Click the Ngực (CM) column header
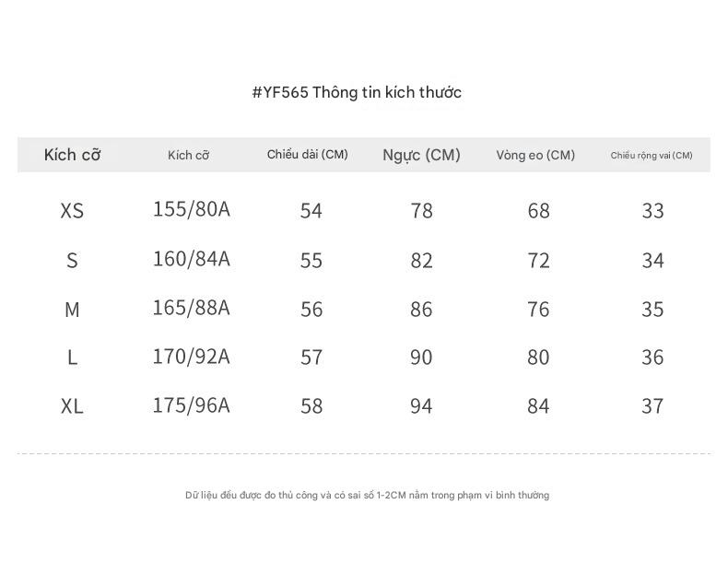The width and height of the screenshot is (728, 586). coord(421,155)
